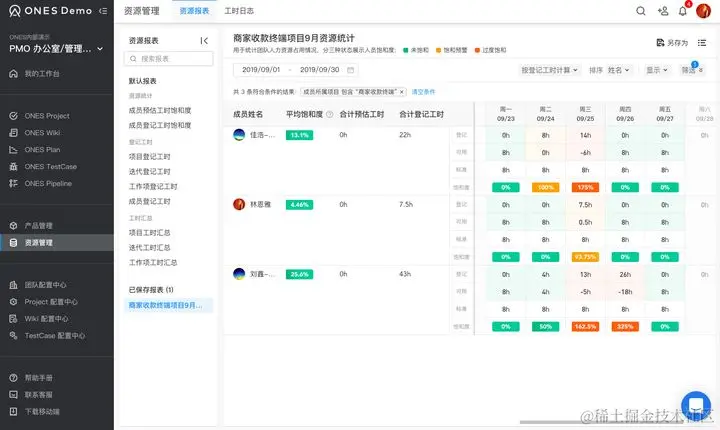Open 成员登记工时 report
This screenshot has width=720, height=430.
click(x=149, y=202)
